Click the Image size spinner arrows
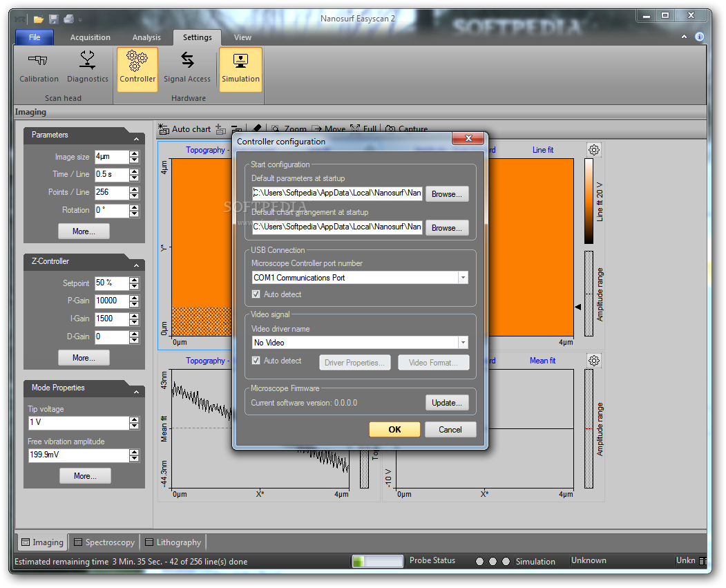726x588 pixels. [x=134, y=157]
